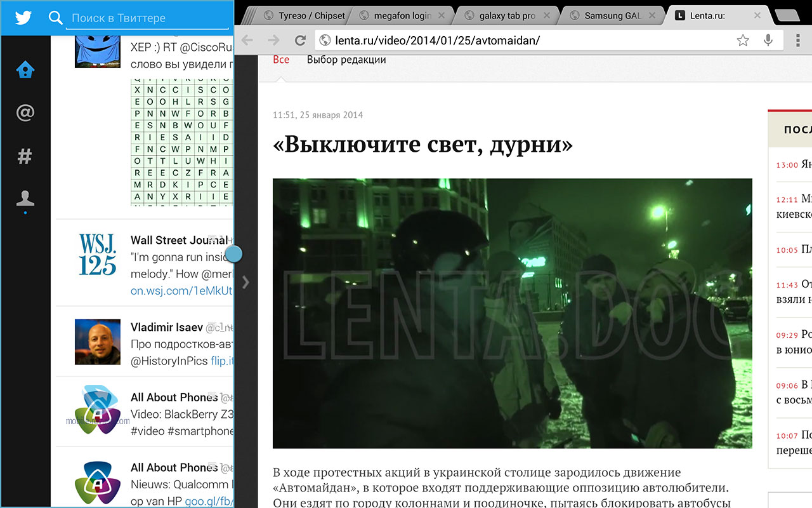Open Wall Street Journal tweet author name
Viewport: 812px width, 508px height.
[x=179, y=240]
